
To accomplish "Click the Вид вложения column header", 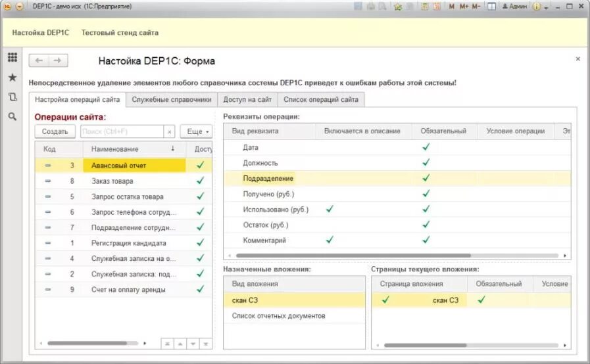I will pos(294,284).
